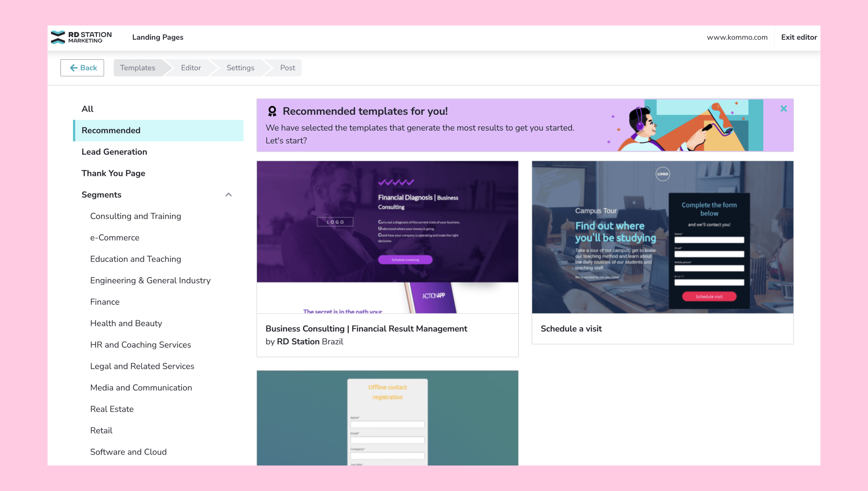
Task: Choose Consulting and Training segment
Action: coord(135,216)
